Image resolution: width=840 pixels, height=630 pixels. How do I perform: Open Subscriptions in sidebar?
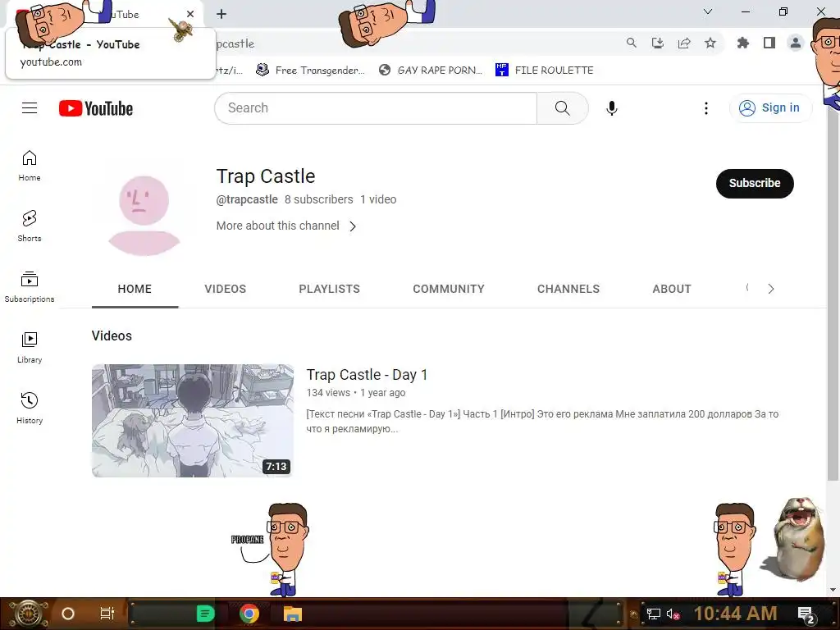pyautogui.click(x=30, y=286)
